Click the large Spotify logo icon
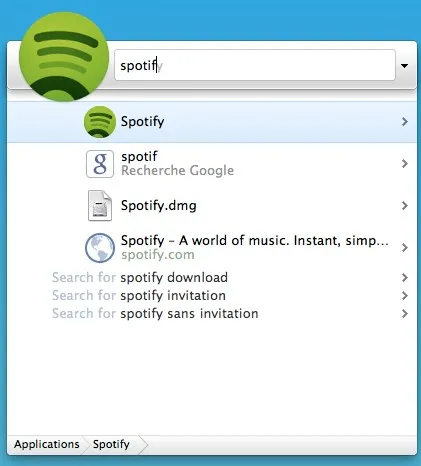421x466 pixels. 64,57
